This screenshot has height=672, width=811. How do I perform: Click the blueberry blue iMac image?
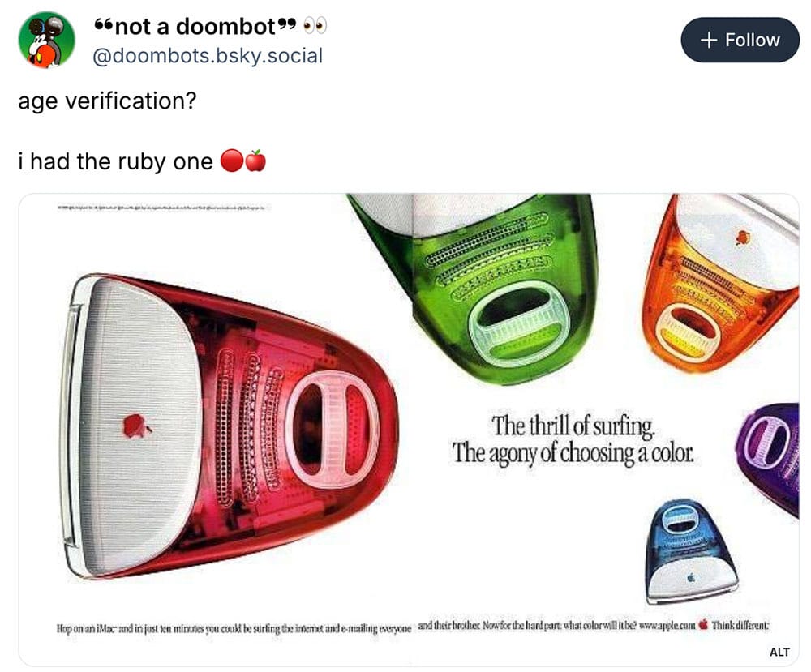click(692, 551)
